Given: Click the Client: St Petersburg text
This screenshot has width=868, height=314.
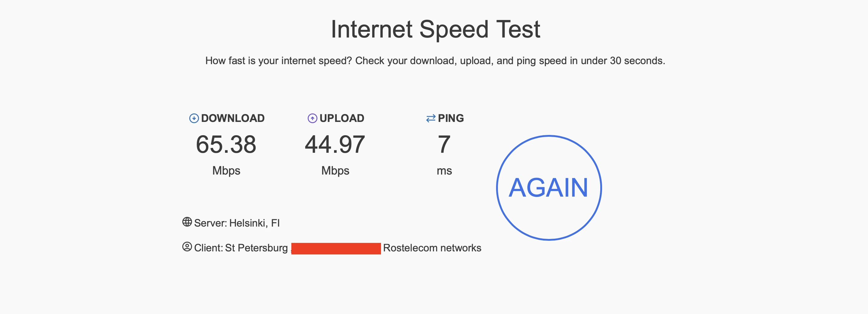Looking at the screenshot, I should (x=241, y=248).
